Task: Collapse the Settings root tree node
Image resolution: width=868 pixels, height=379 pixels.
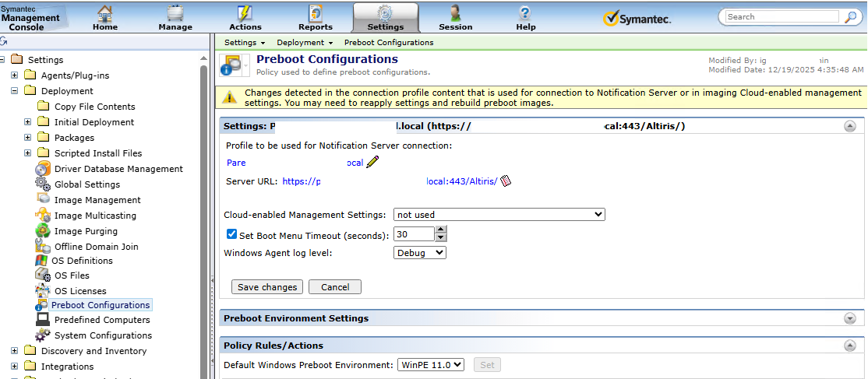Action: [x=3, y=59]
